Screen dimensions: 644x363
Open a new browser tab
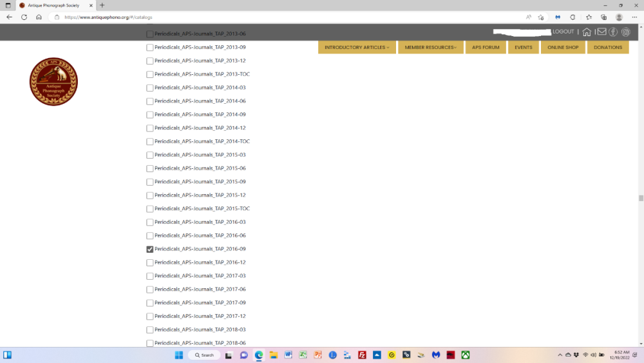point(102,5)
